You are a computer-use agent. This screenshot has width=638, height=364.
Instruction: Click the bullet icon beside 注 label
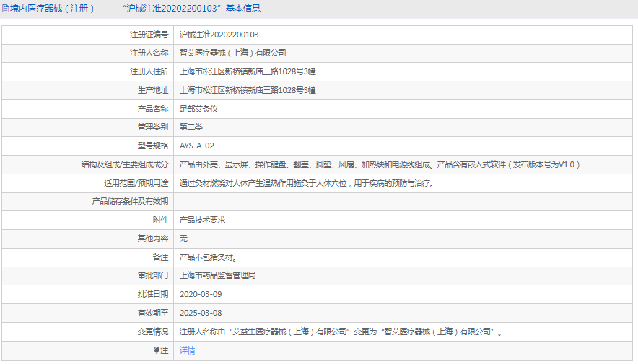pos(156,350)
